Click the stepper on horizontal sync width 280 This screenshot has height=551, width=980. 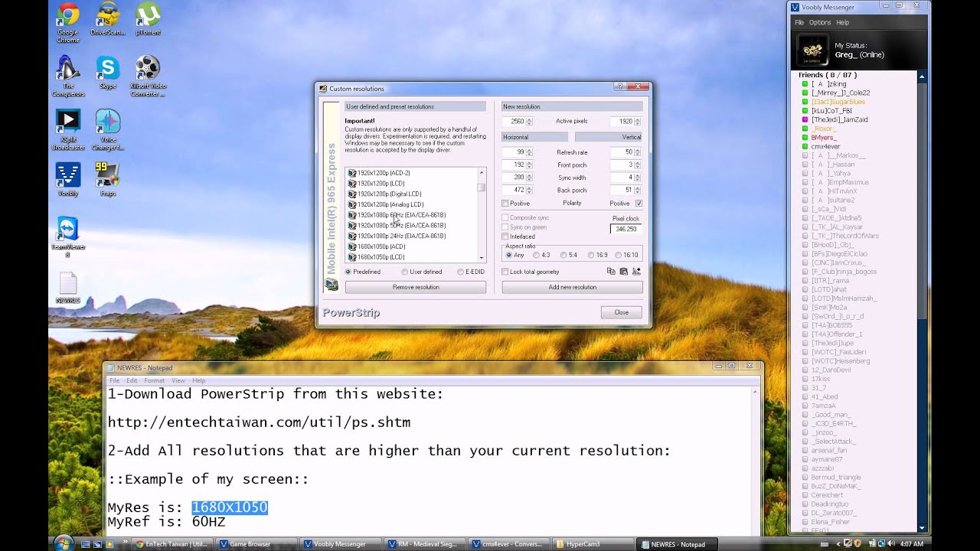coord(530,178)
